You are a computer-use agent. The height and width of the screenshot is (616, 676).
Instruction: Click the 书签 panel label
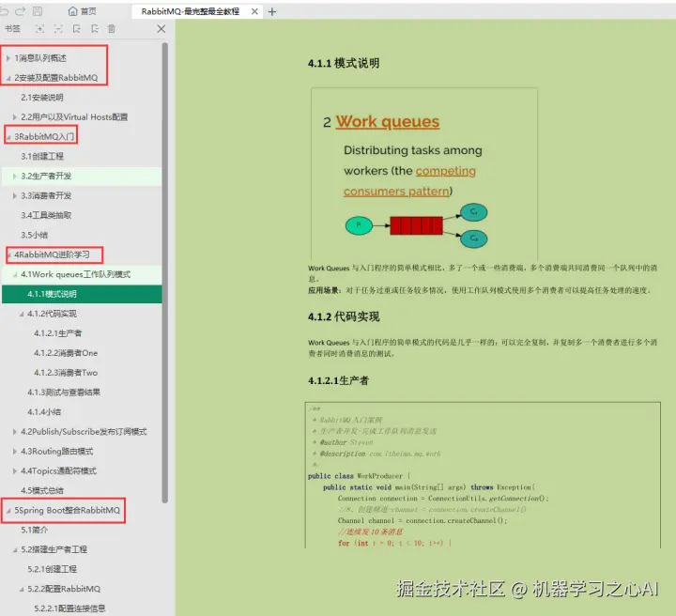tap(12, 28)
